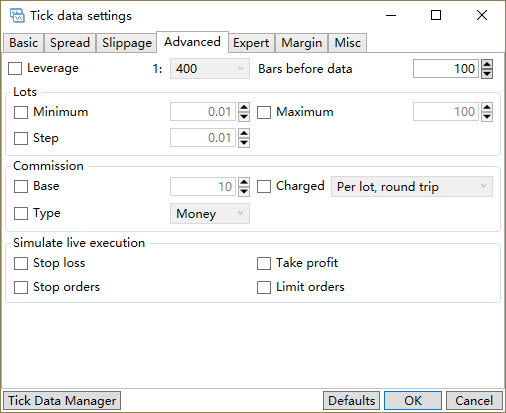Check the Take profit option
506x413 pixels.
264,263
